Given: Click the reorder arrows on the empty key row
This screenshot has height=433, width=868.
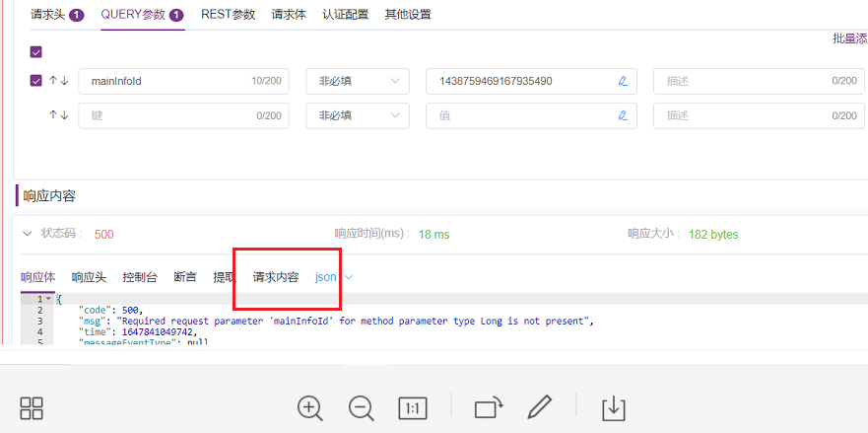Looking at the screenshot, I should 59,115.
